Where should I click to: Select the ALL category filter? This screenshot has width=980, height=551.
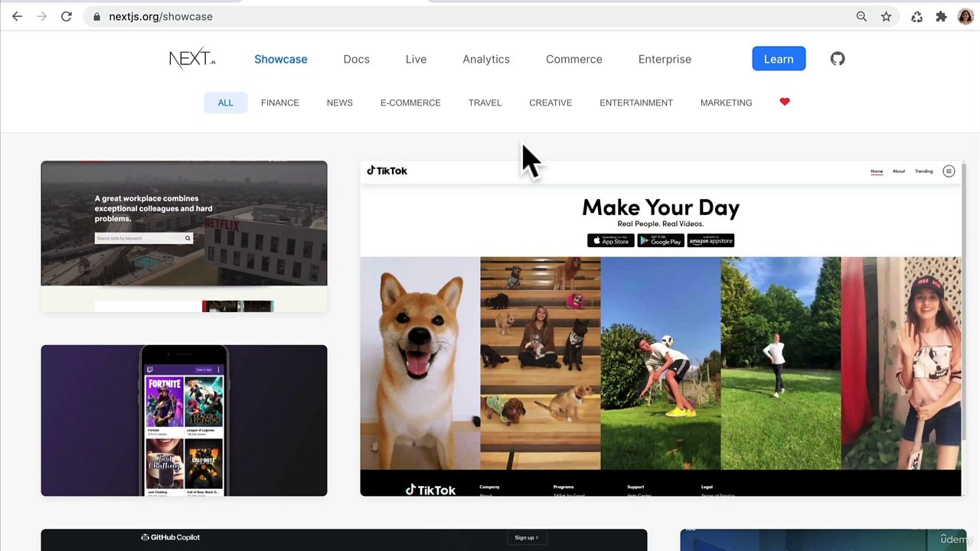pos(225,103)
